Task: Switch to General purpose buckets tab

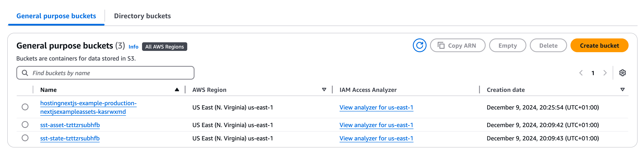Action: point(56,16)
